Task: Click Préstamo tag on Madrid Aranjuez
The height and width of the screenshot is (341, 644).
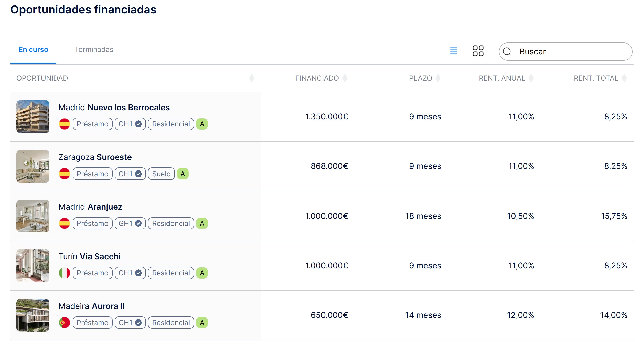Action: (93, 223)
